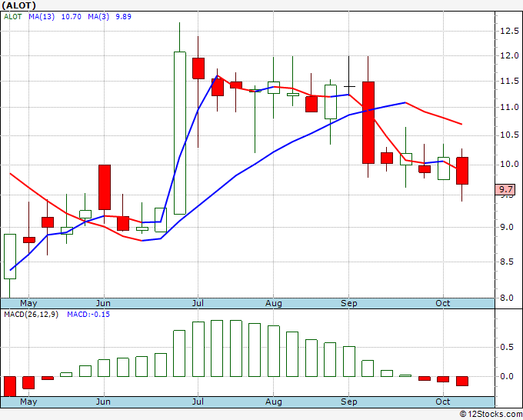The image size is (523, 420).
Task: Click May on the MACD panel axis
Action: (28, 402)
